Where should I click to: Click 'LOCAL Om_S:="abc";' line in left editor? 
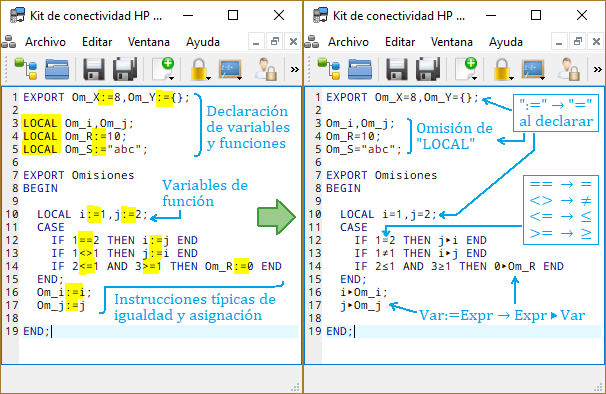85,149
